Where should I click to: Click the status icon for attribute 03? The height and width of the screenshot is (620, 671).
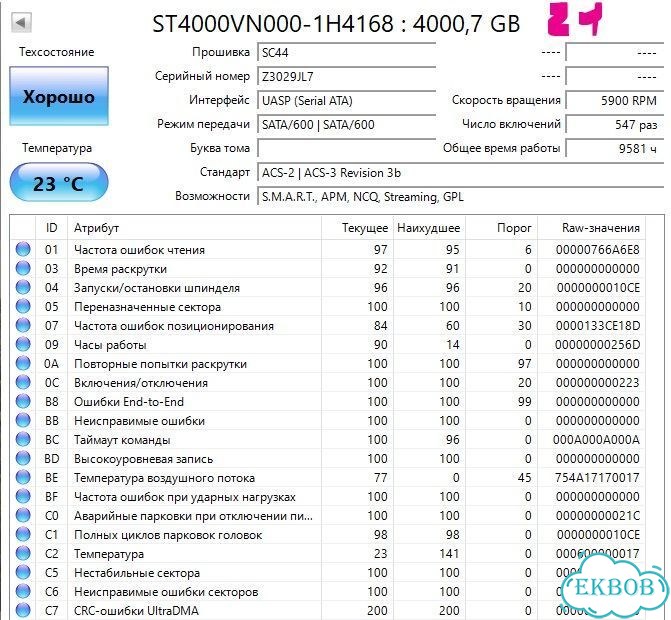pos(23,268)
